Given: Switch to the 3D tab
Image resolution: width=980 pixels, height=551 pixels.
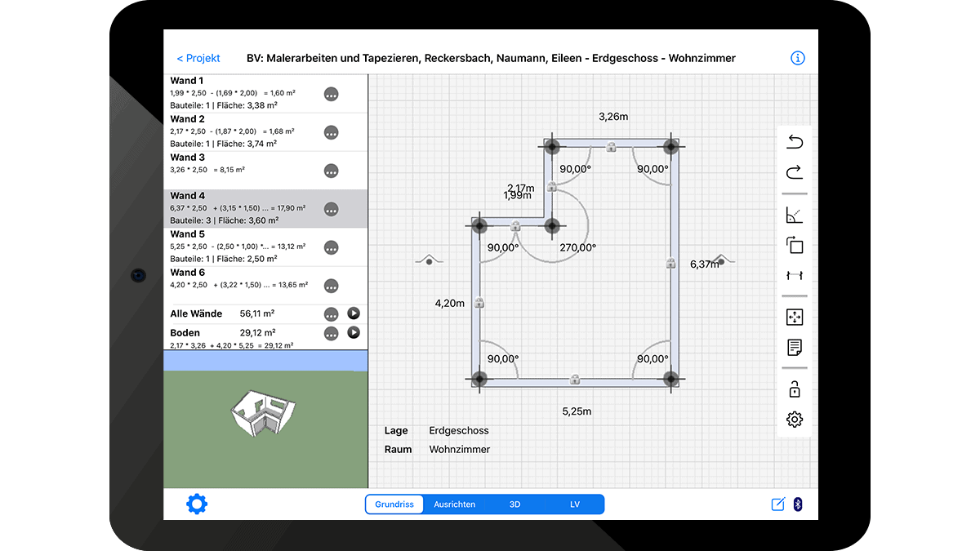Looking at the screenshot, I should (514, 504).
